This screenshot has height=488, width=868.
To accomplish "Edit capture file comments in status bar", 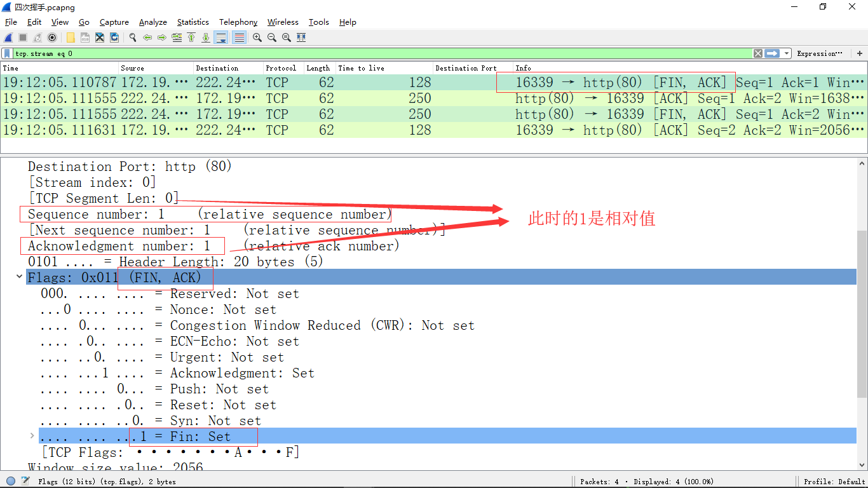I will [x=25, y=481].
